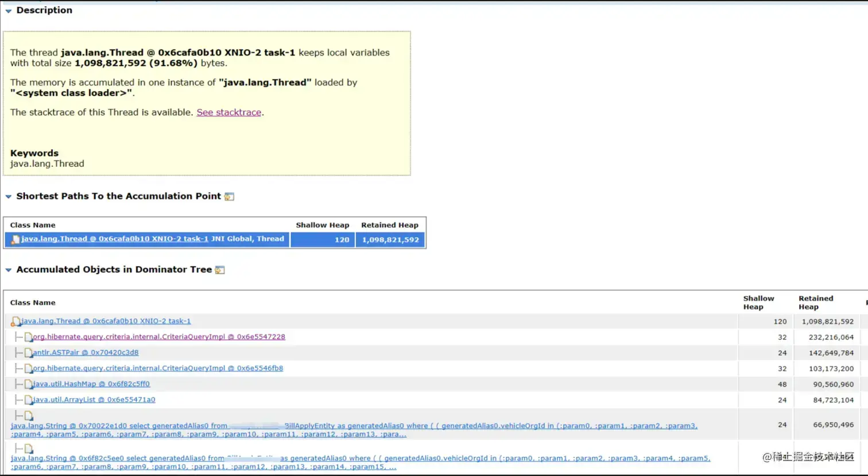This screenshot has width=868, height=476.
Task: Open CriteriaQueryImpl @ 0x6e5547228 link
Action: pyautogui.click(x=159, y=337)
